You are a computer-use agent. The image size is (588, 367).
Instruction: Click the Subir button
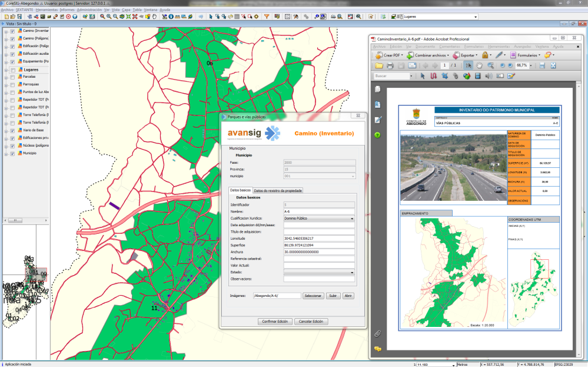coord(333,296)
